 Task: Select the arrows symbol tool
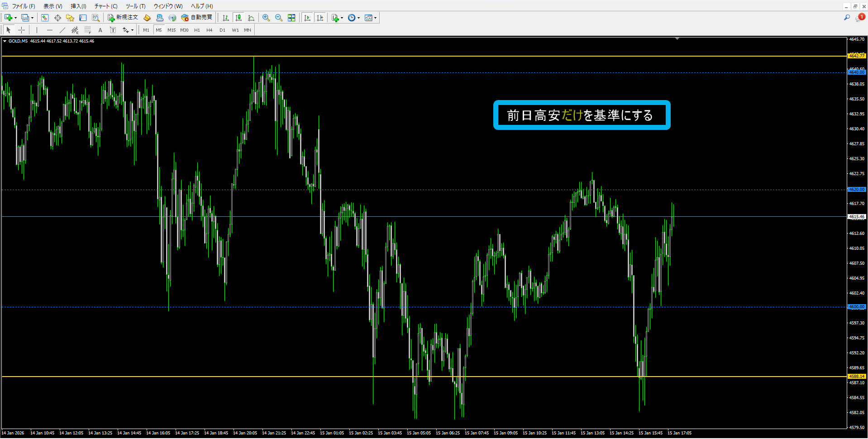(126, 30)
